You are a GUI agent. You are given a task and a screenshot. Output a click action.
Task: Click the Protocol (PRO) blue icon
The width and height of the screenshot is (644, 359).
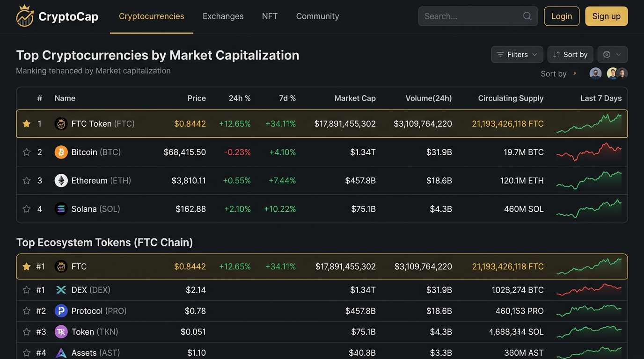click(61, 311)
